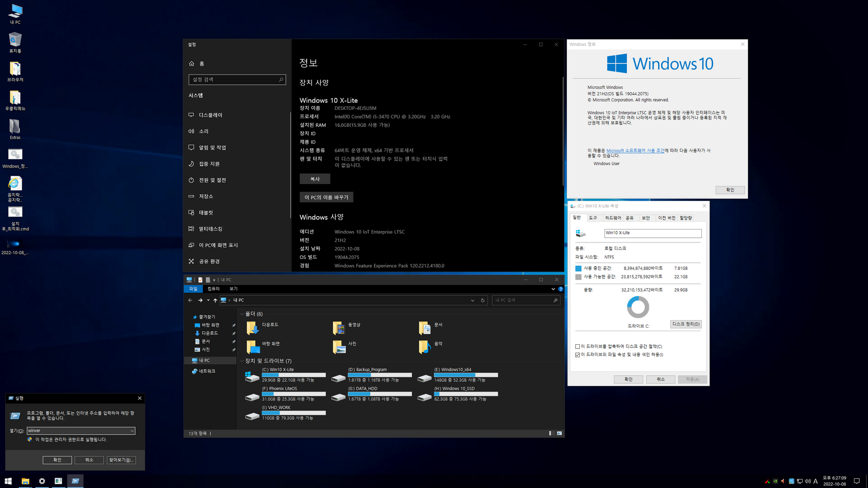Click 취소 in drive properties dialog

(x=661, y=380)
